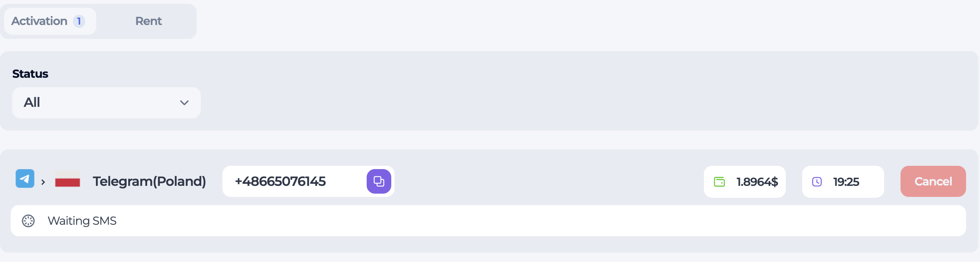
Task: Copy the phone number with purple button
Action: coord(379,181)
